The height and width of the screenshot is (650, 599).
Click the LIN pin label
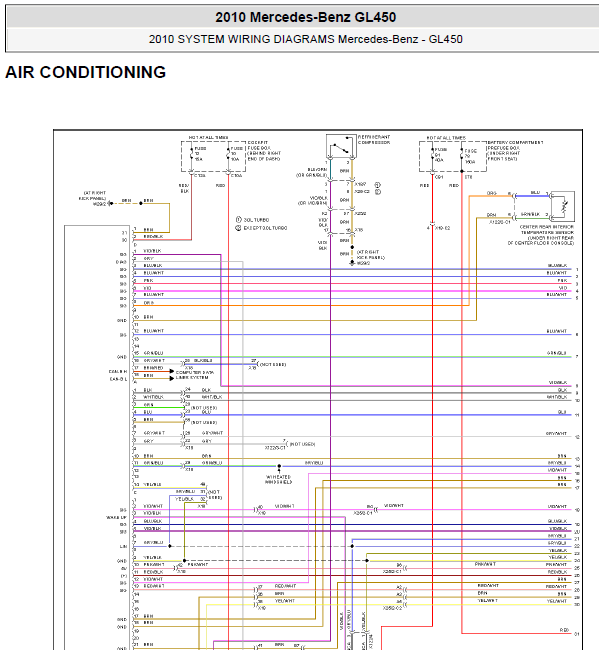click(124, 546)
